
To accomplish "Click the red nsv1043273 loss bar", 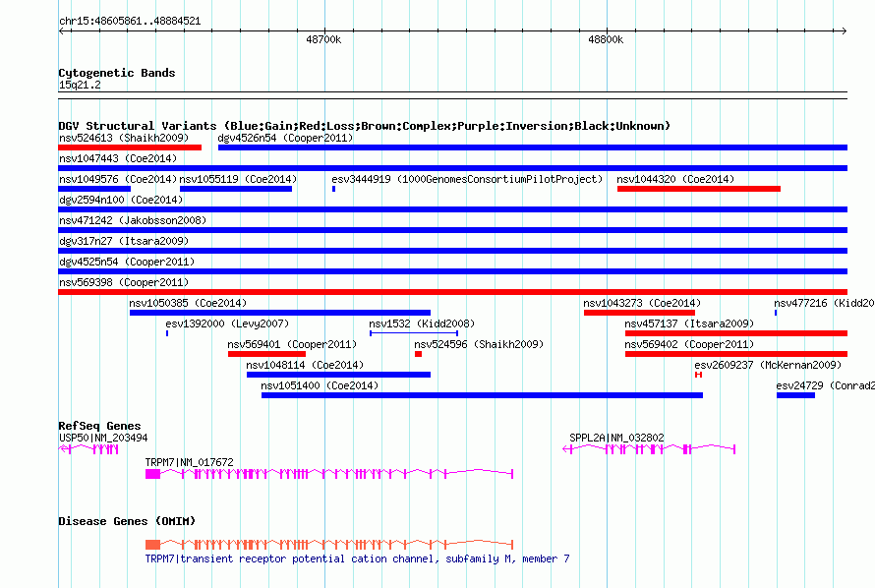I will point(639,313).
